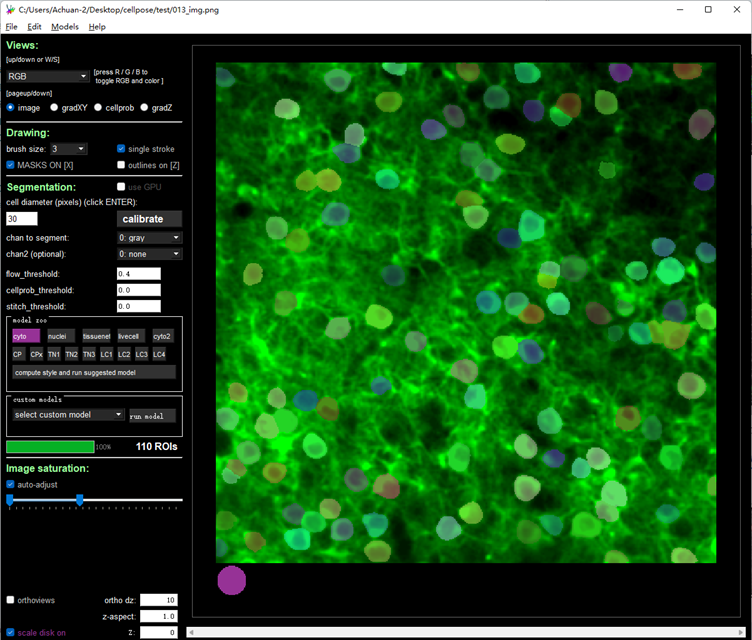Expand the brush size dropdown
The height and width of the screenshot is (640, 752).
tap(68, 149)
